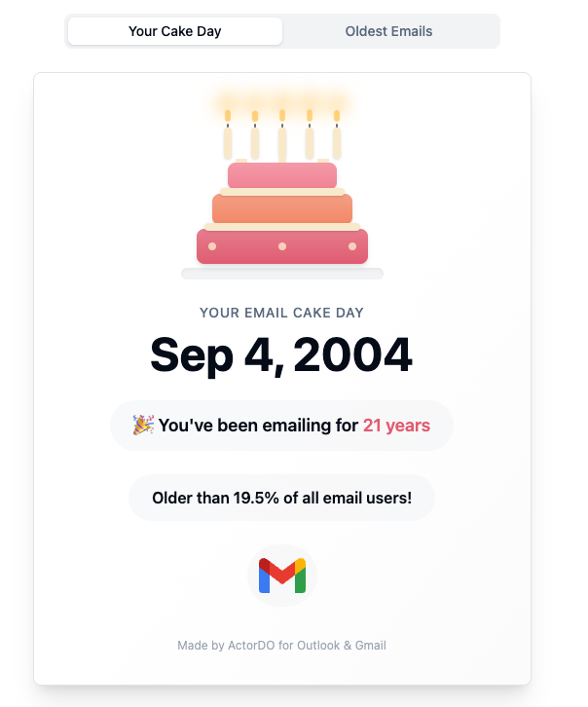This screenshot has width=588, height=707.
Task: Click the second candle from the left
Action: [x=255, y=140]
